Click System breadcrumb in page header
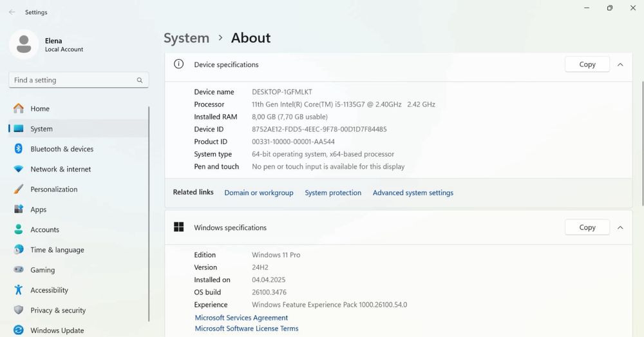The image size is (644, 337). coord(186,38)
